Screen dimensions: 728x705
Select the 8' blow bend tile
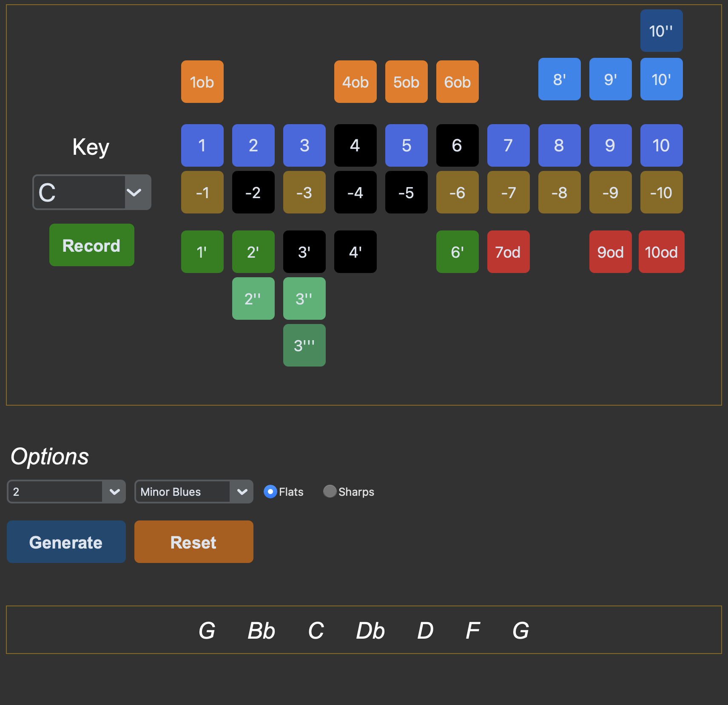click(x=560, y=79)
